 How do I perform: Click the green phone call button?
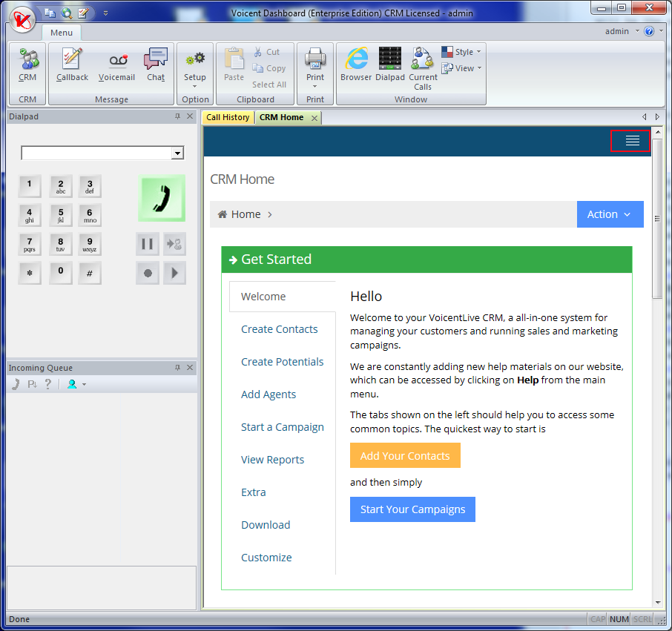162,198
